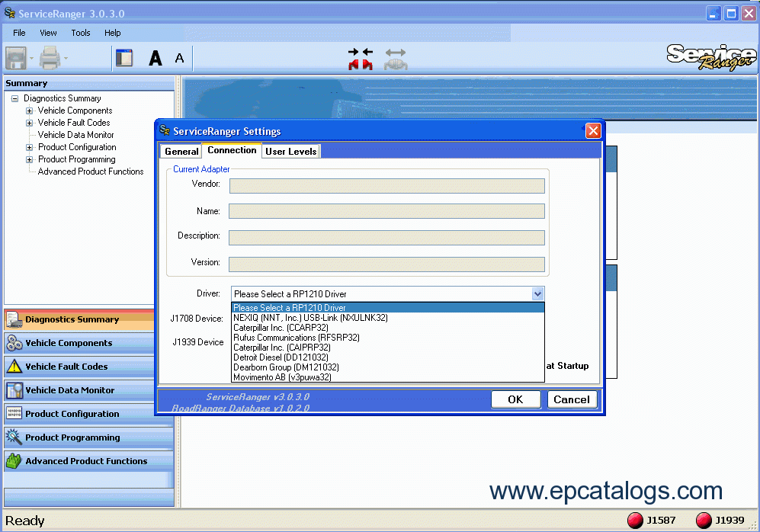Switch to the General tab
This screenshot has width=760, height=532.
[x=181, y=151]
